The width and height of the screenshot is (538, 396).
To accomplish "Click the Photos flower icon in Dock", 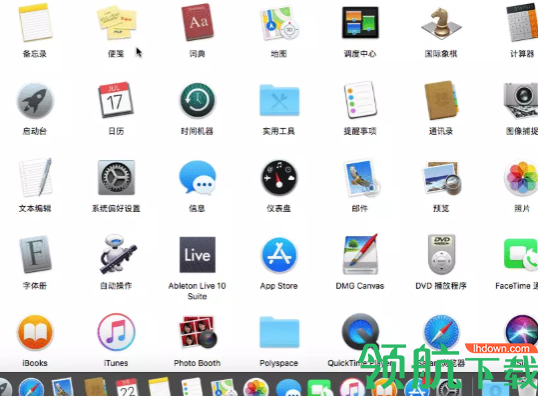I will [256, 387].
